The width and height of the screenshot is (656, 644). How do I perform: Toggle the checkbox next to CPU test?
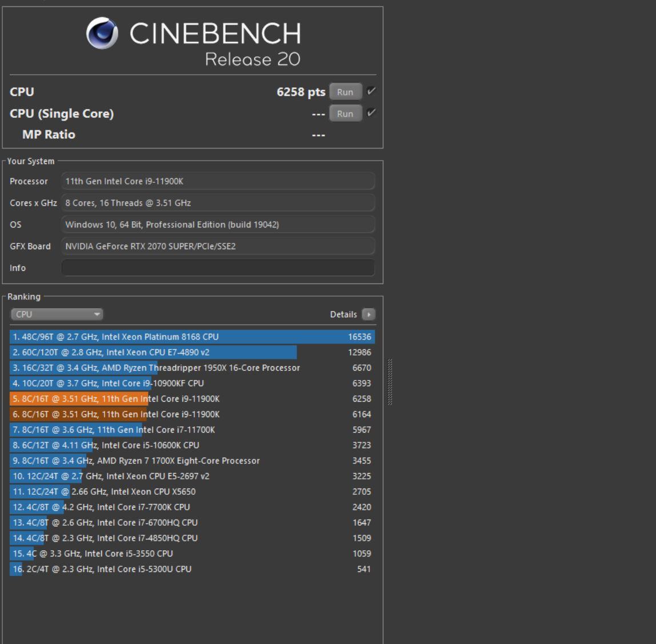pyautogui.click(x=371, y=91)
